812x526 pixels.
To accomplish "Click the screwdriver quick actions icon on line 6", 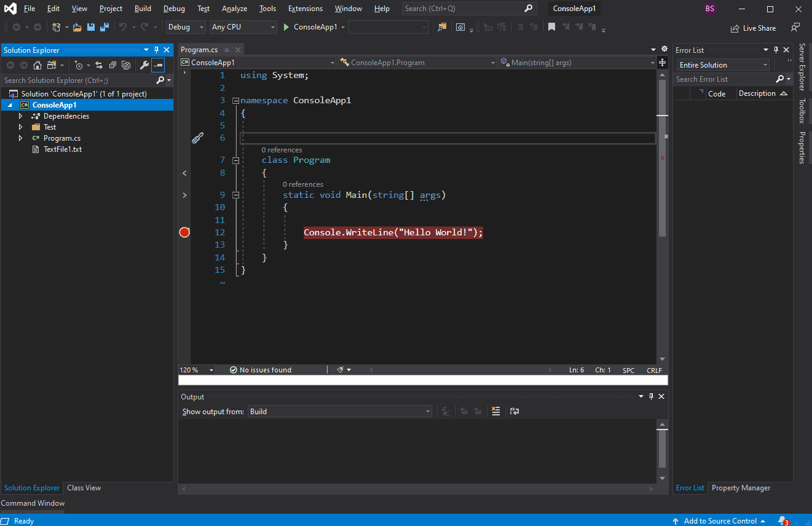I will (x=197, y=138).
